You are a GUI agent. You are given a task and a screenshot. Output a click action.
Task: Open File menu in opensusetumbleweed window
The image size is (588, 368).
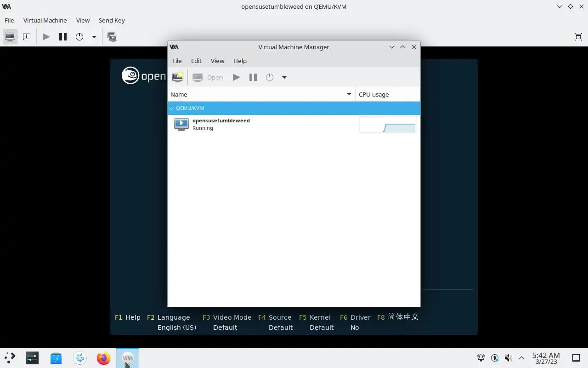click(9, 20)
